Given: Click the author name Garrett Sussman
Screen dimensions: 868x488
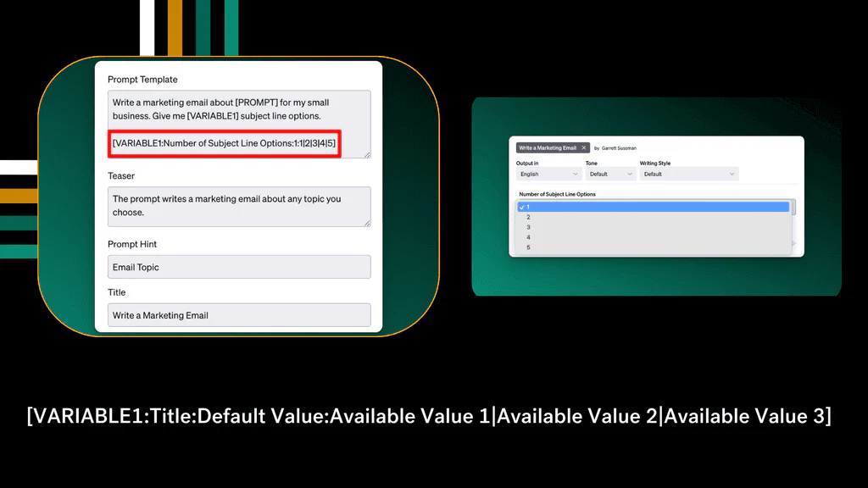Looking at the screenshot, I should [619, 148].
